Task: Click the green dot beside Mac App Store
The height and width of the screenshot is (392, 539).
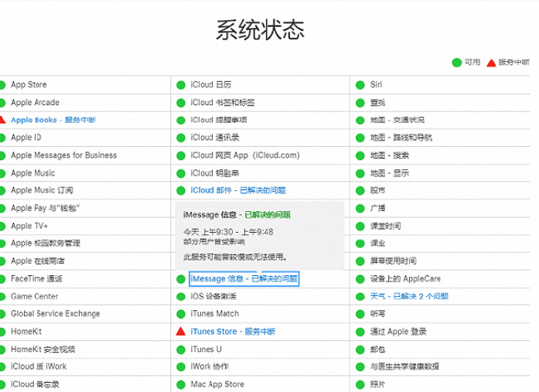Action: click(181, 384)
